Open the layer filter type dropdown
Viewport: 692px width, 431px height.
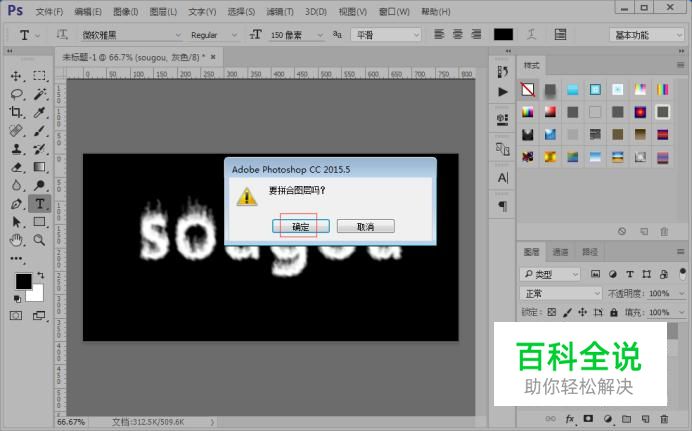click(x=550, y=274)
